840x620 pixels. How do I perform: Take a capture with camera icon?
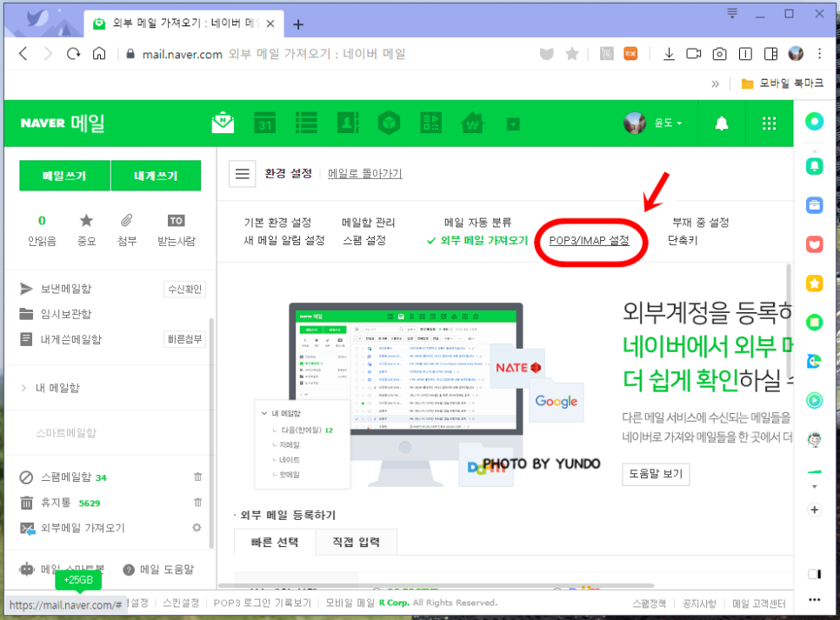719,54
